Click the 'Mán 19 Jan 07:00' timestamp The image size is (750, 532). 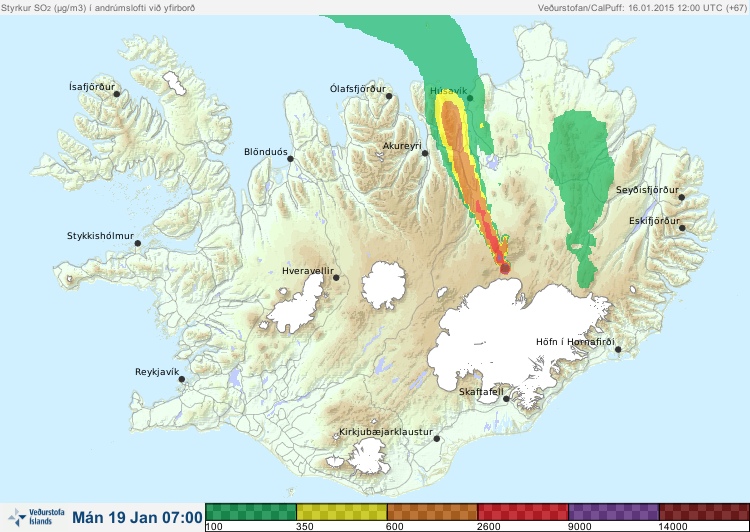(137, 517)
